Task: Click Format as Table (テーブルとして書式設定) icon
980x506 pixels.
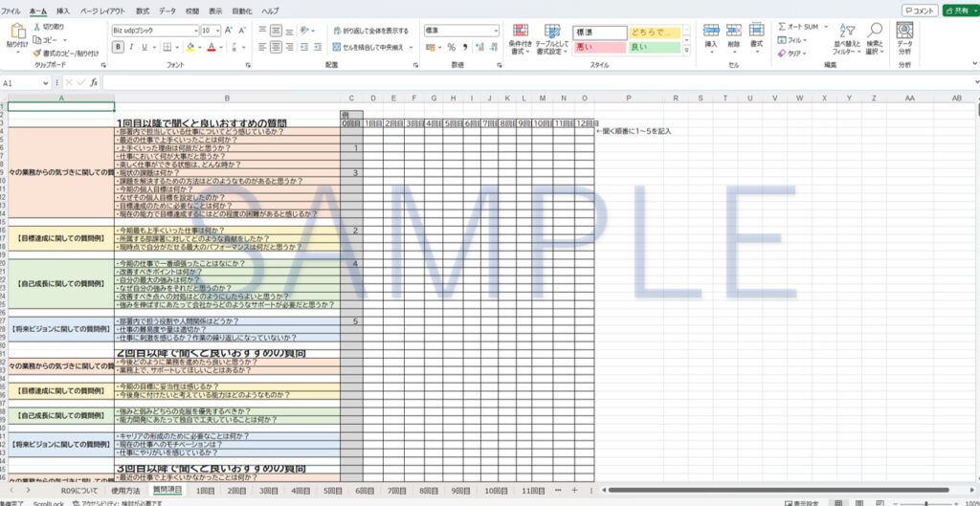Action: click(552, 31)
